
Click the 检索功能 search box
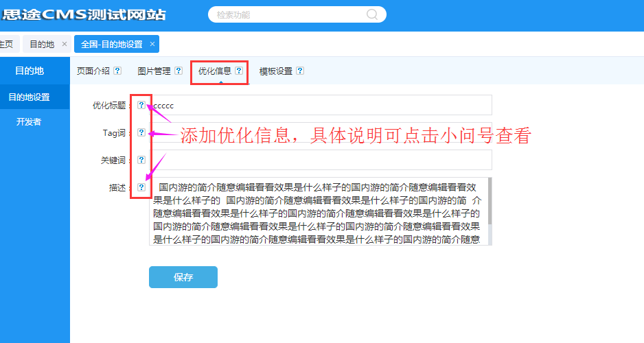click(x=288, y=14)
